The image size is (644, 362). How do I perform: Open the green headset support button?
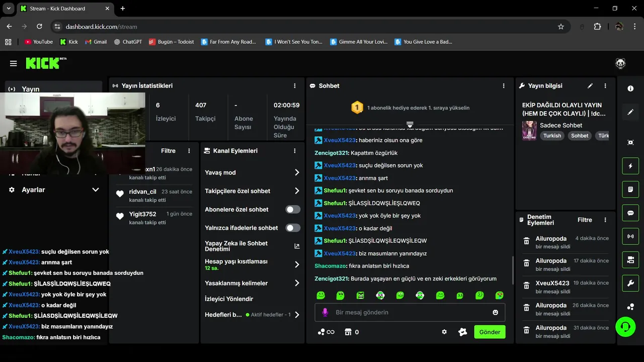[625, 327]
